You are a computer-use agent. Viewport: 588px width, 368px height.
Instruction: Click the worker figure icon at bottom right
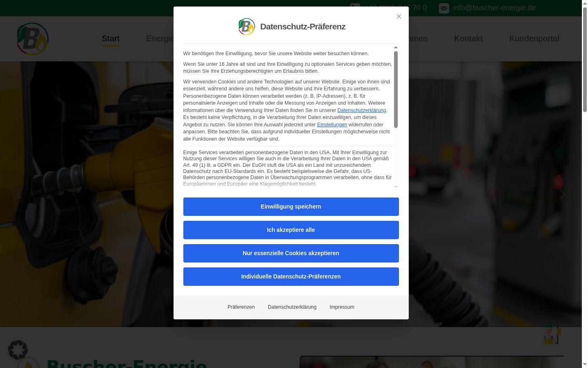(x=552, y=334)
